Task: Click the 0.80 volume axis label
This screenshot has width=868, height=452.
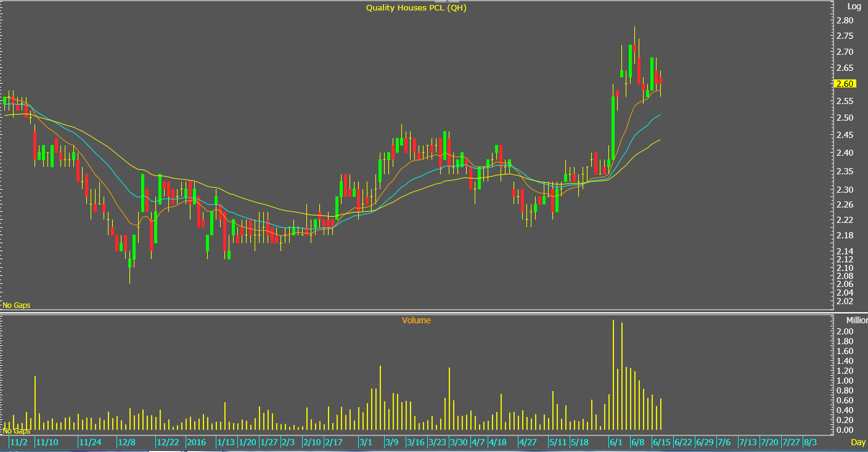Action: point(845,390)
